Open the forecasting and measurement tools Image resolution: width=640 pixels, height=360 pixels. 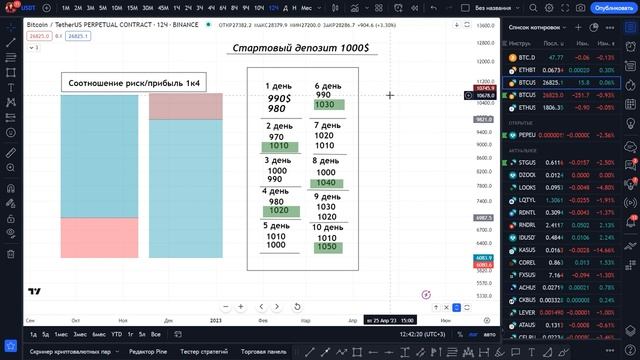point(11,118)
